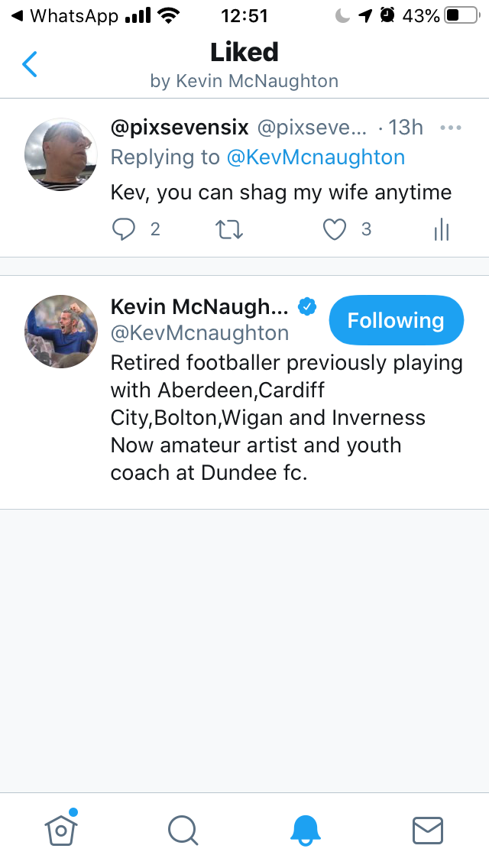
Task: View tweet analytics bar chart icon
Action: pyautogui.click(x=442, y=229)
